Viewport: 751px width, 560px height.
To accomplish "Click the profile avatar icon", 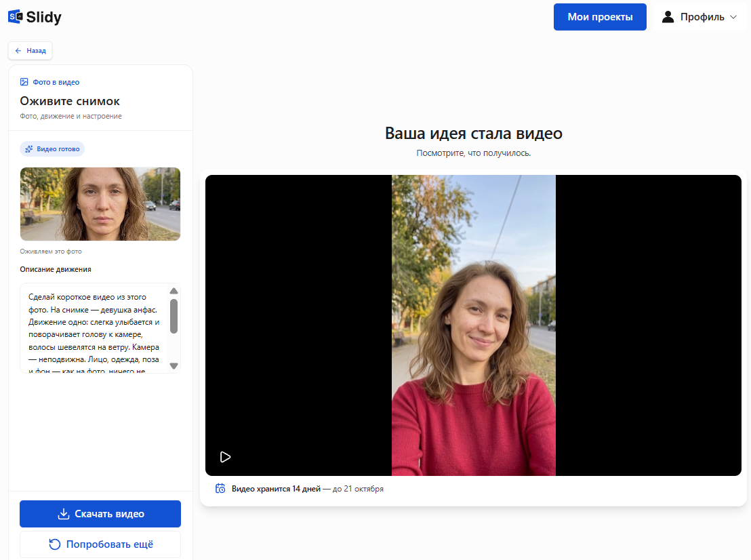I will [x=668, y=17].
